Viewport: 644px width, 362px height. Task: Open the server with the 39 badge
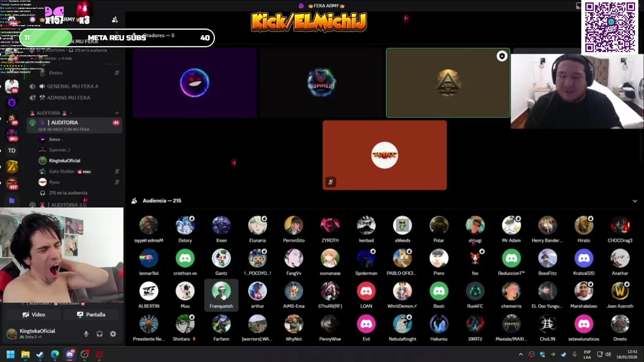(12, 119)
